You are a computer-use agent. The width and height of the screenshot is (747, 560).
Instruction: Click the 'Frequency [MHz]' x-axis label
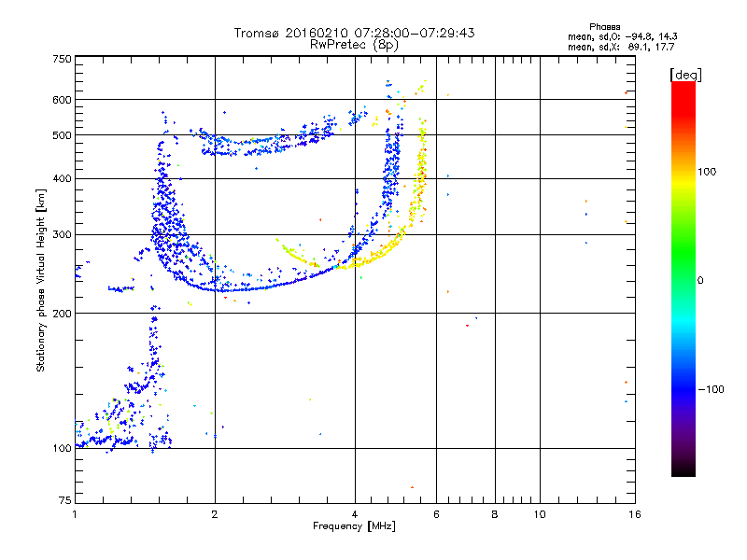(354, 526)
